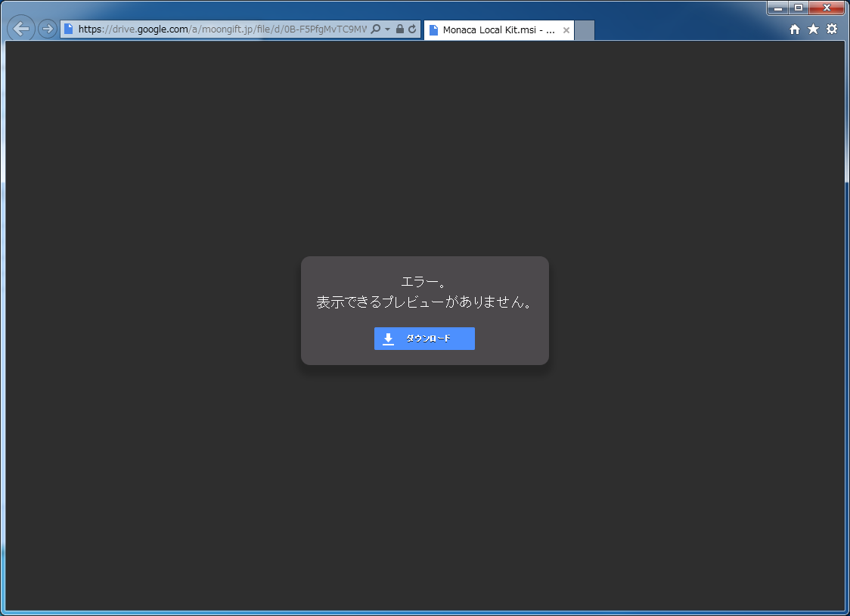Open a new tab with the blank tab button
Screen dimensions: 850x616
click(x=585, y=30)
